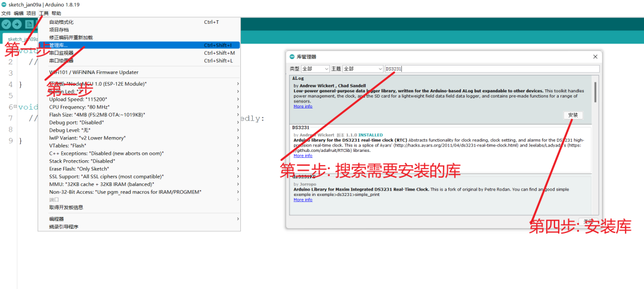Click the Upload arrow toolbar icon
The width and height of the screenshot is (644, 289).
[17, 24]
